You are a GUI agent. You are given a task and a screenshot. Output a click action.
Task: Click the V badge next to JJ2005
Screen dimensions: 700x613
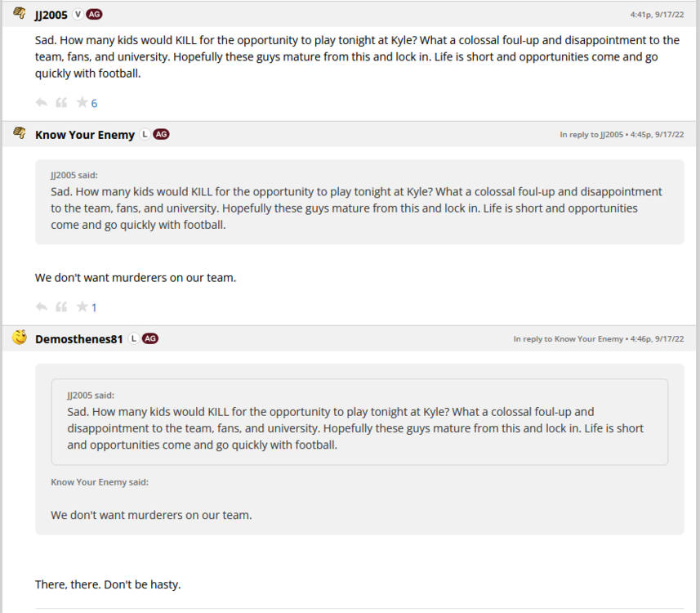click(x=78, y=15)
